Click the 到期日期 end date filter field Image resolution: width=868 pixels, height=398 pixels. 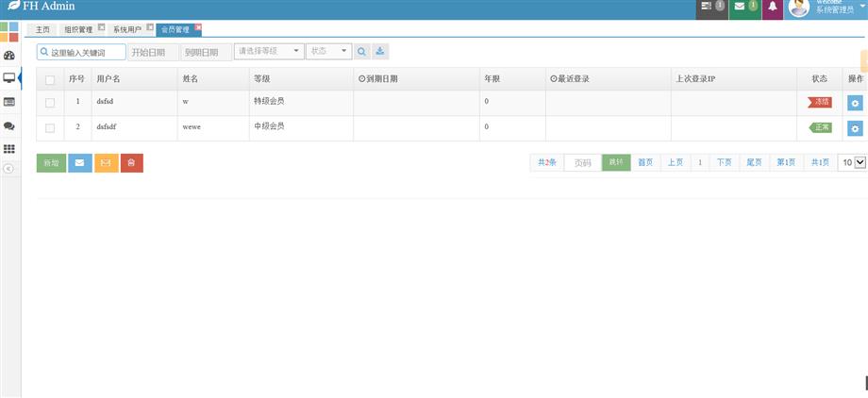(206, 52)
